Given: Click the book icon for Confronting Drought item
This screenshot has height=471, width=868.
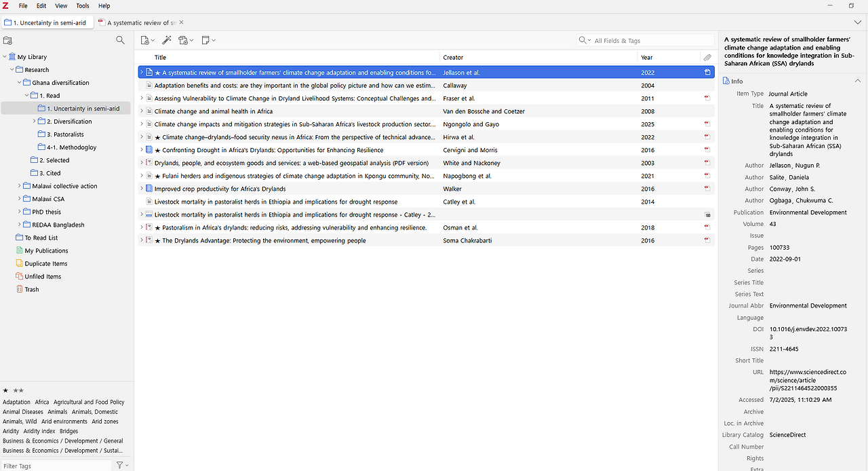Looking at the screenshot, I should click(149, 150).
